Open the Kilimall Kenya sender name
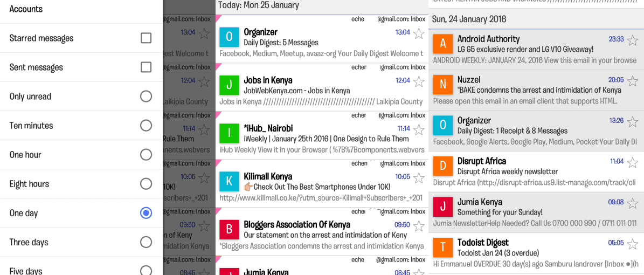 [x=268, y=177]
